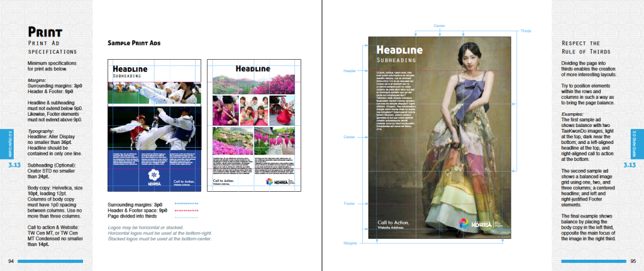This screenshot has width=644, height=271.
Task: Click the "Footer" guide label
Action: click(x=350, y=203)
